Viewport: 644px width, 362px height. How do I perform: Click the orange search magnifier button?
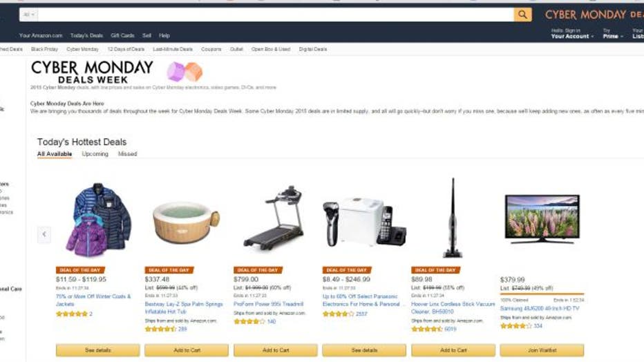pyautogui.click(x=522, y=15)
